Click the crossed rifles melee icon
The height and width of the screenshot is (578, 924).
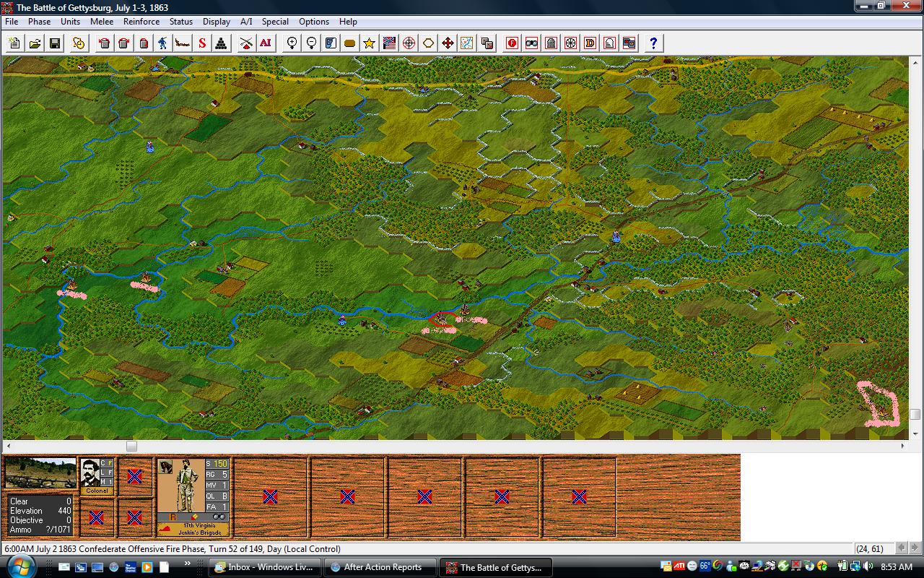246,43
